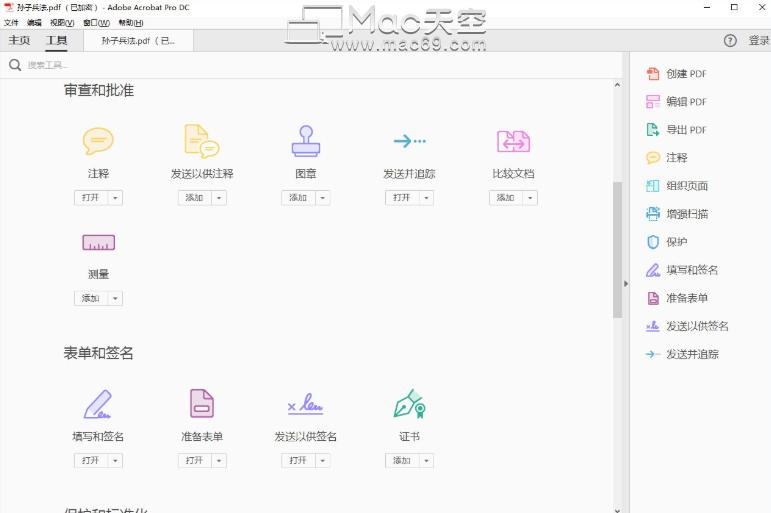Expand dropdown arrow under 填写和签名 tool
This screenshot has width=771, height=513.
115,461
